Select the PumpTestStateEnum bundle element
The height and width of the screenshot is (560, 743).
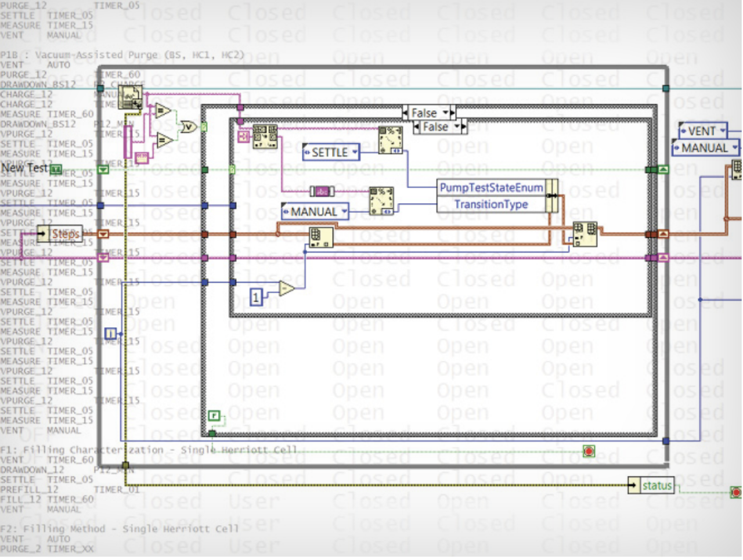491,187
